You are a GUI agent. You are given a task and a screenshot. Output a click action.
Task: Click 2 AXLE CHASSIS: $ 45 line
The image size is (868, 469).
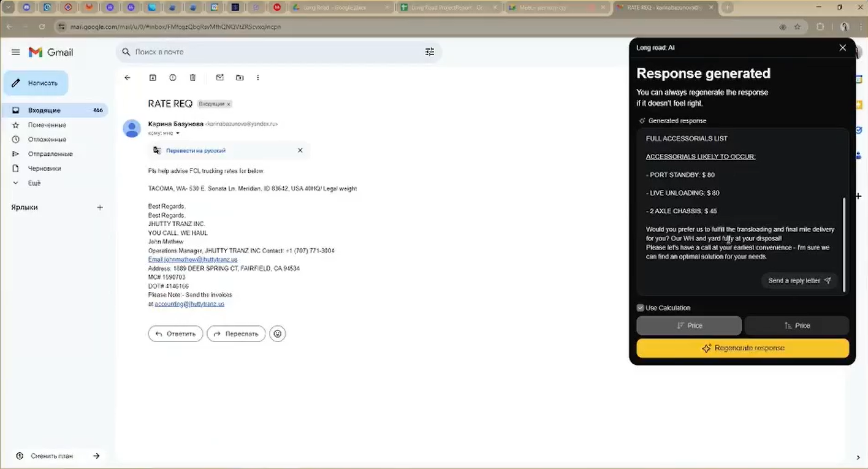pos(681,211)
